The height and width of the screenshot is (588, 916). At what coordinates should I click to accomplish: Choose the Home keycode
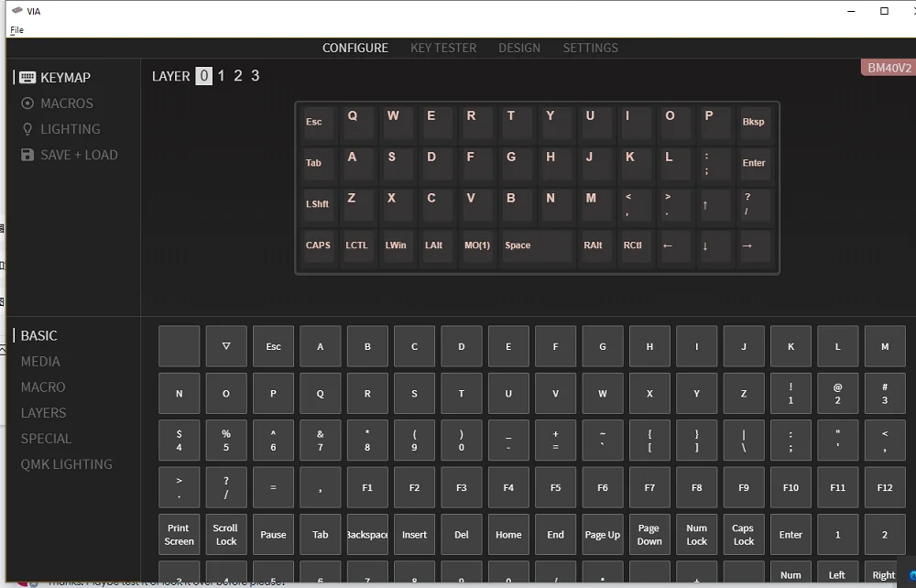(508, 534)
